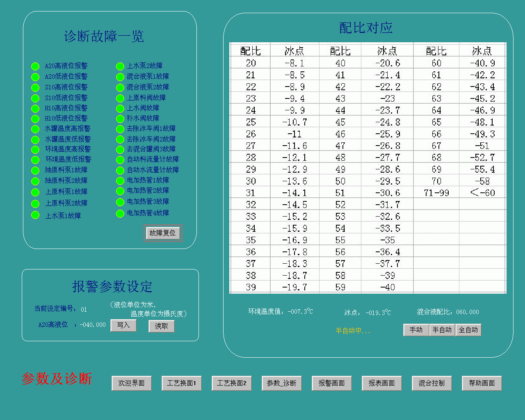Screen dimensions: 525x420
Task: Open the 帮助画面 help page
Action: point(482,383)
